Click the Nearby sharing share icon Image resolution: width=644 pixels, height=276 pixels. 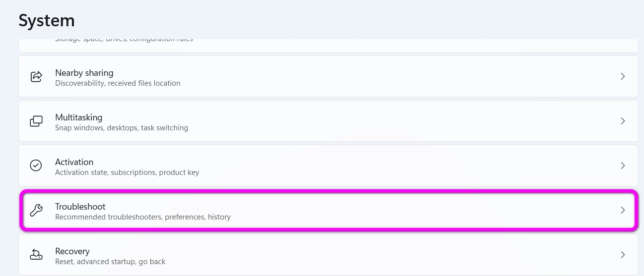36,77
